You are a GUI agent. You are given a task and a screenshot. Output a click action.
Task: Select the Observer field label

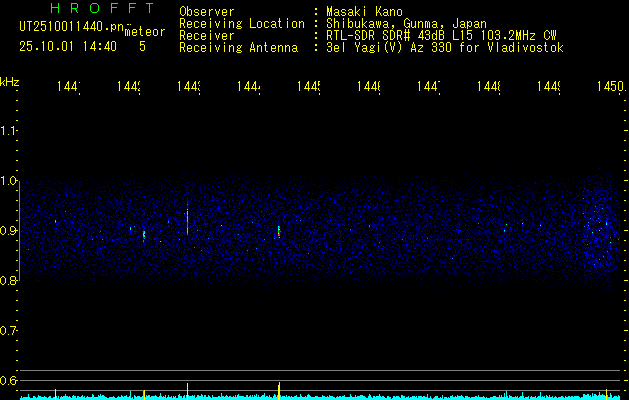(207, 11)
